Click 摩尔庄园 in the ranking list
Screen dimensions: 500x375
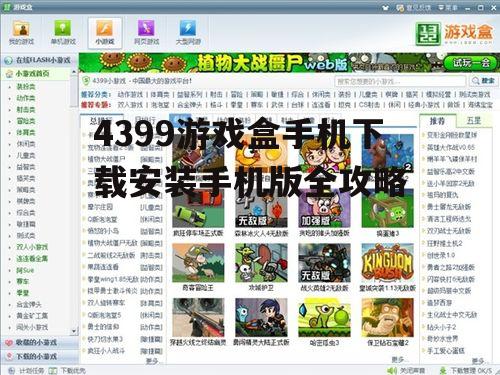100,207
